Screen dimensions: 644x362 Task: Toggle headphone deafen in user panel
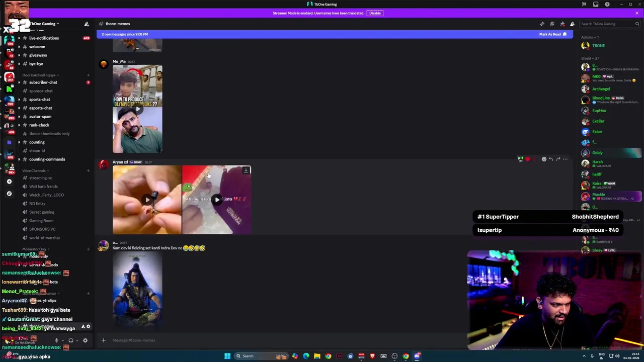coord(70,340)
